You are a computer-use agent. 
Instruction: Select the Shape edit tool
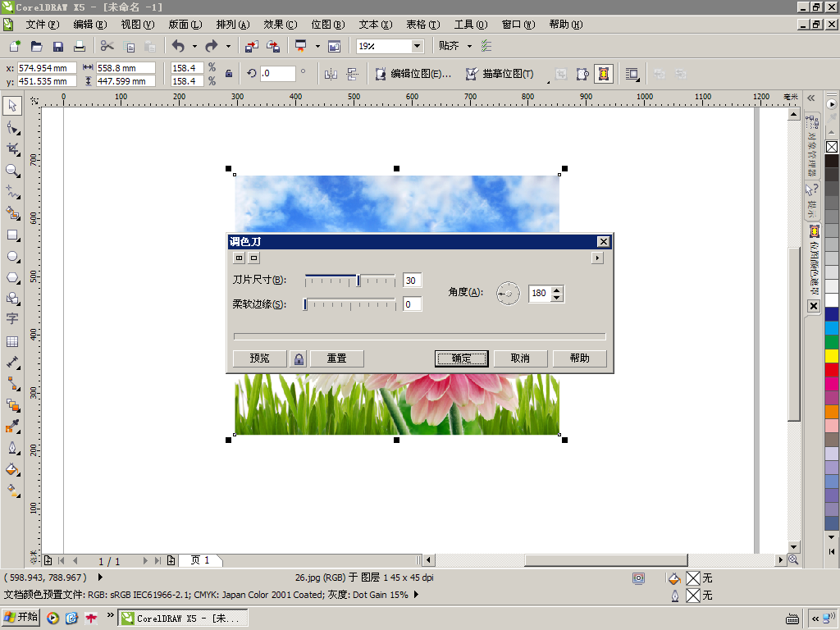(x=12, y=128)
